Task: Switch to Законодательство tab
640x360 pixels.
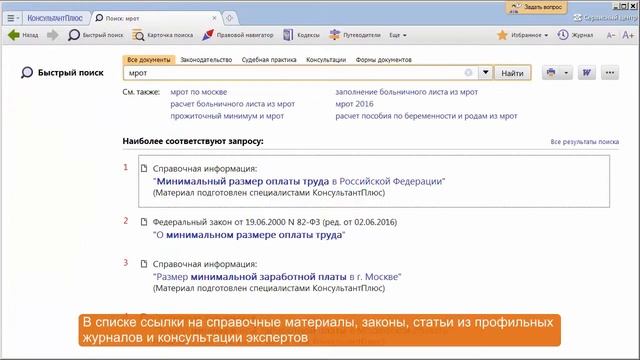Action: click(x=206, y=60)
